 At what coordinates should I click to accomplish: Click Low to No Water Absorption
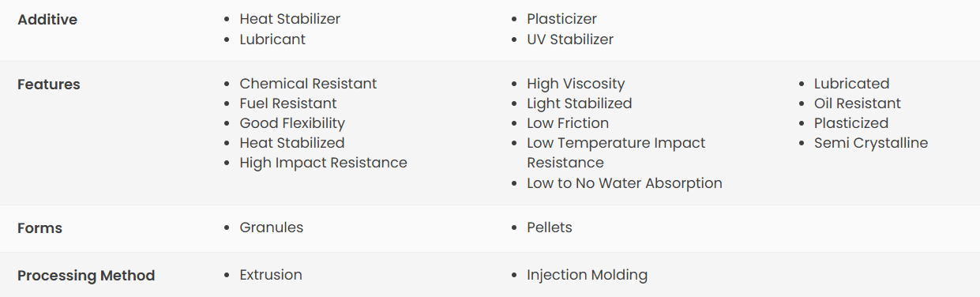pyautogui.click(x=625, y=183)
